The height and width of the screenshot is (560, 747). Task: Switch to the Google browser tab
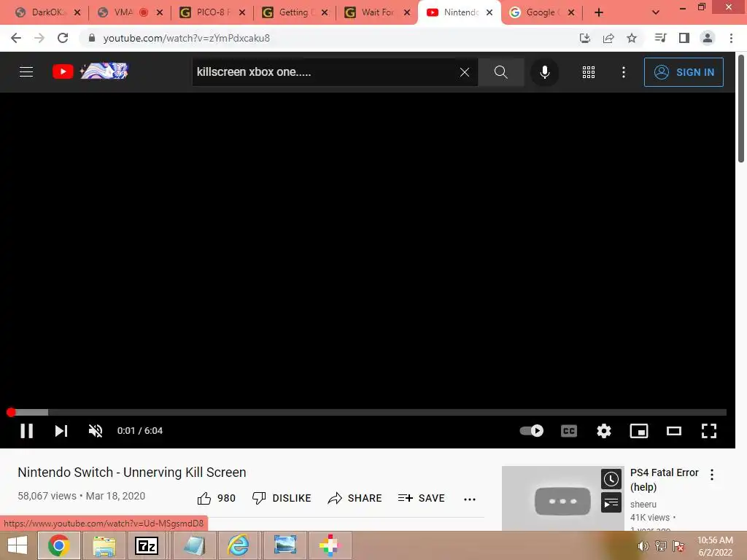coord(541,12)
